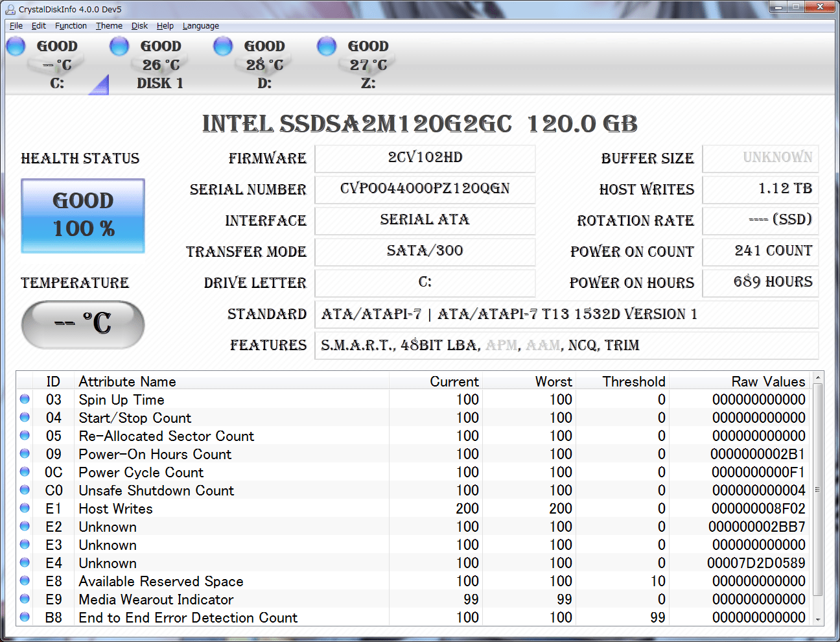Select the DISK 1 status orb
Screen dimensions: 840x642
point(119,46)
